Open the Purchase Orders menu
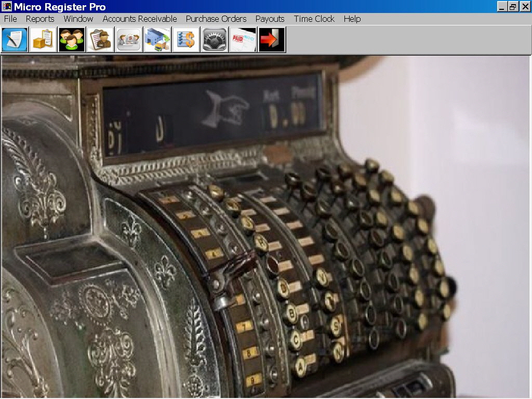This screenshot has height=399, width=532. click(x=216, y=19)
